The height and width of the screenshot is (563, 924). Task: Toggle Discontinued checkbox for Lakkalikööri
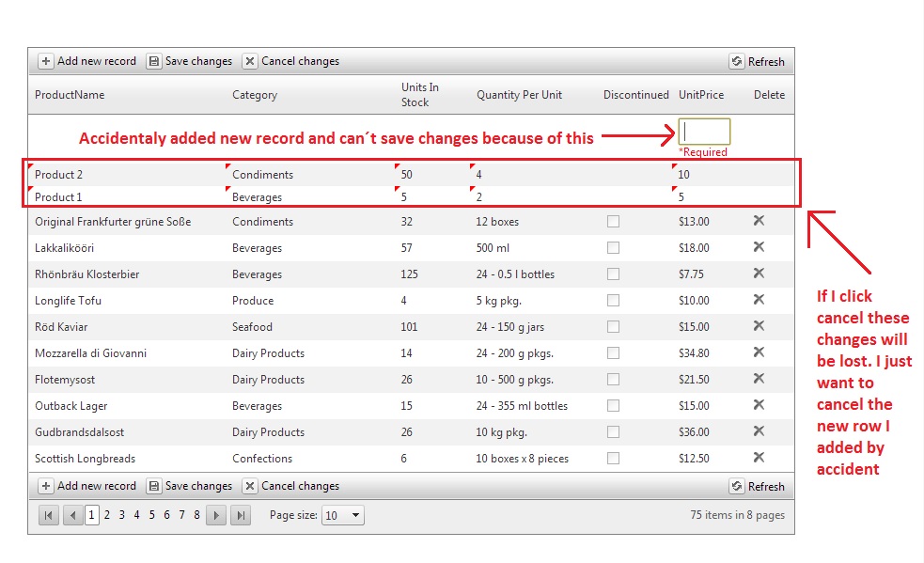[614, 247]
